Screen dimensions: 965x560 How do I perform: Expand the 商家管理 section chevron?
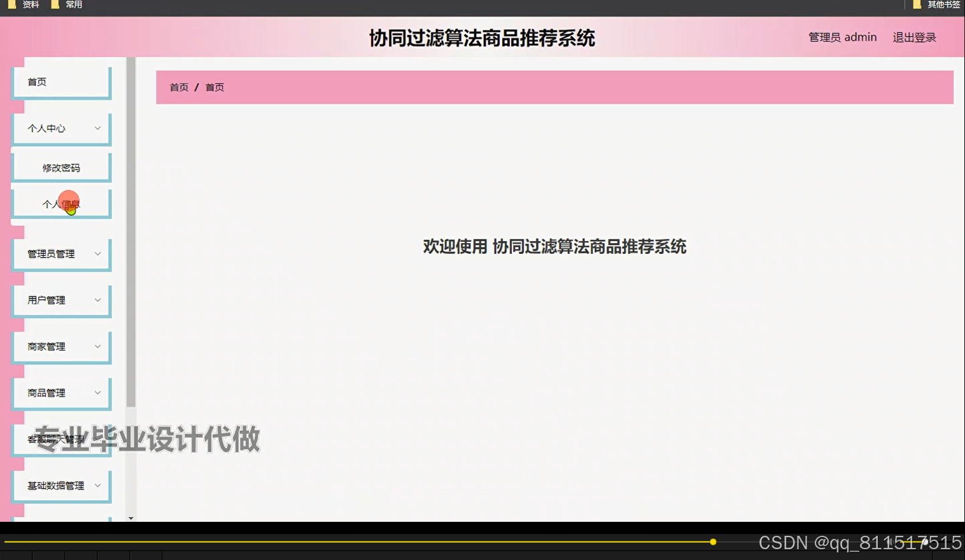97,346
